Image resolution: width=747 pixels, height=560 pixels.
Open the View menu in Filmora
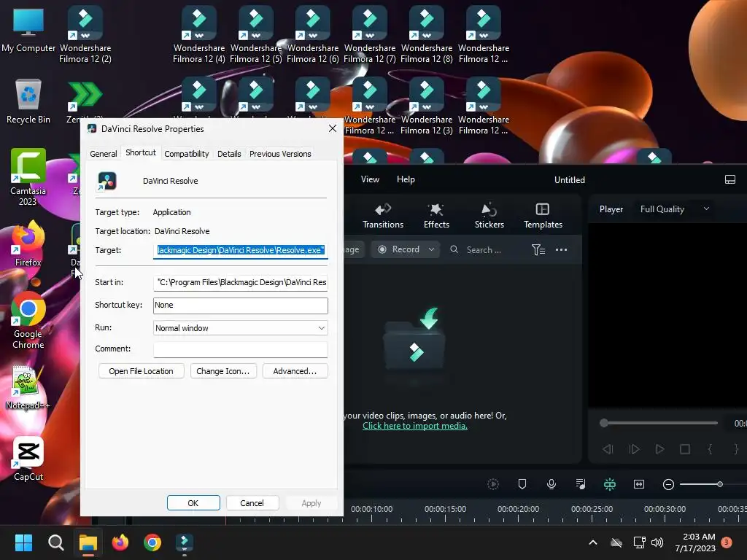pos(370,179)
